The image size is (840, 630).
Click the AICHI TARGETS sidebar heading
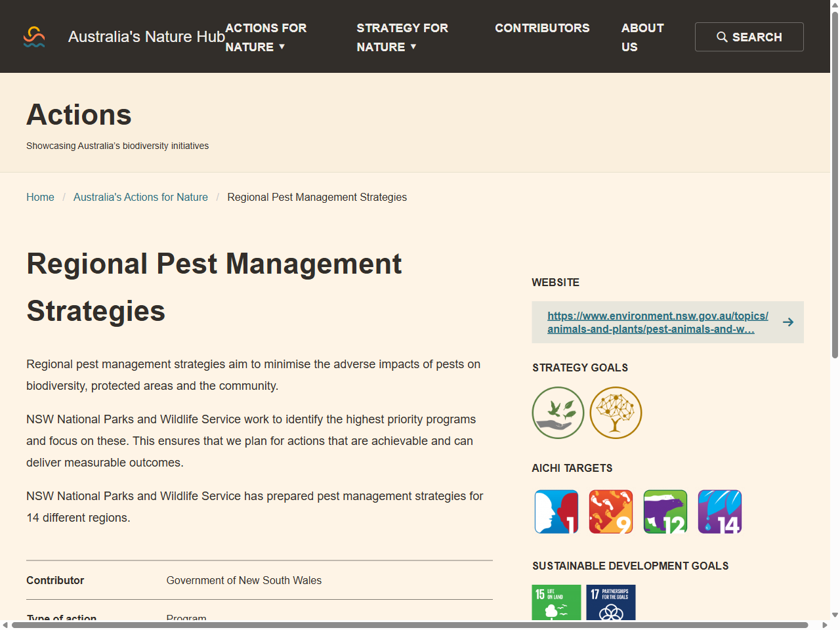pyautogui.click(x=572, y=468)
